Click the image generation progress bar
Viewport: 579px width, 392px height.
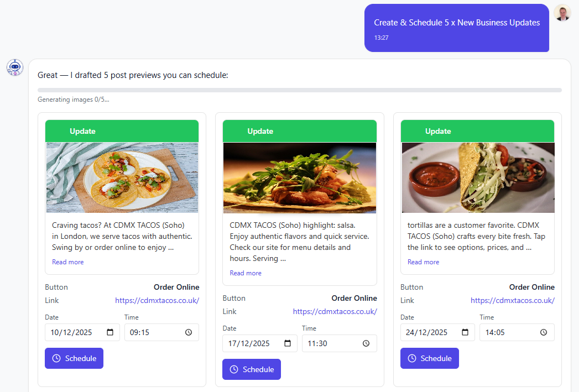(299, 90)
